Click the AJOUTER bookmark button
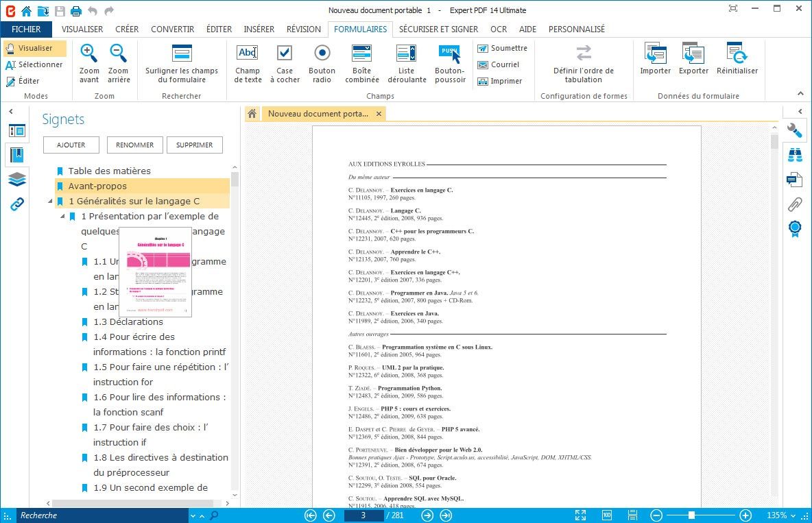 tap(71, 145)
